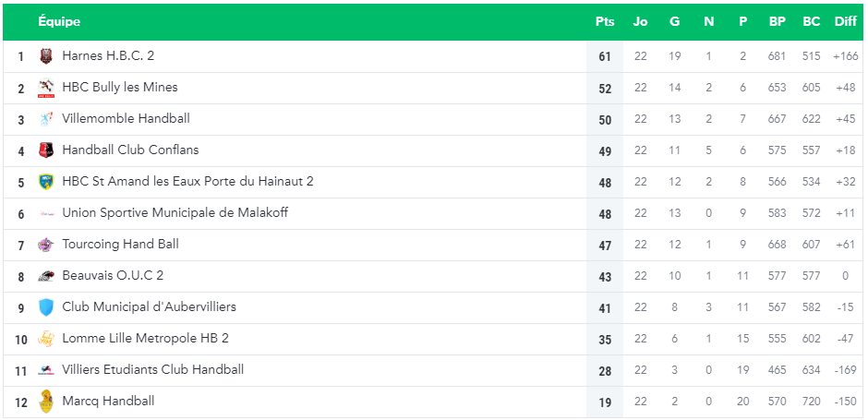Select the BP column header
The image size is (868, 420).
pyautogui.click(x=777, y=21)
